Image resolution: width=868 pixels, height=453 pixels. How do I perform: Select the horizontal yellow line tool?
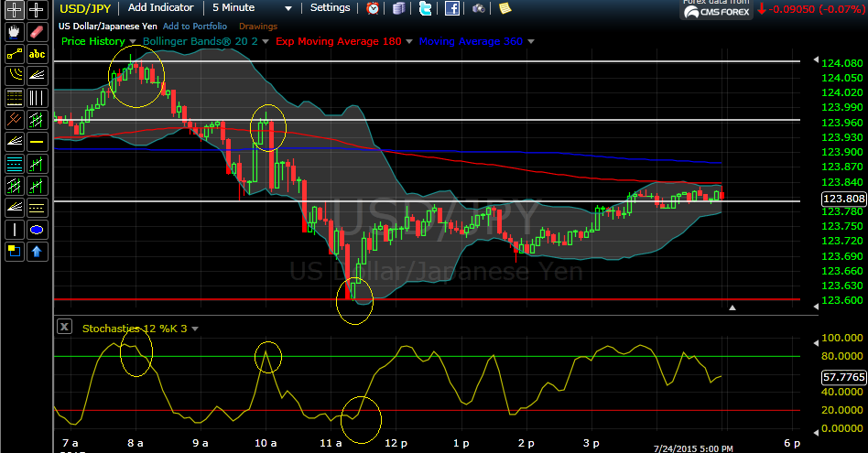tap(37, 142)
